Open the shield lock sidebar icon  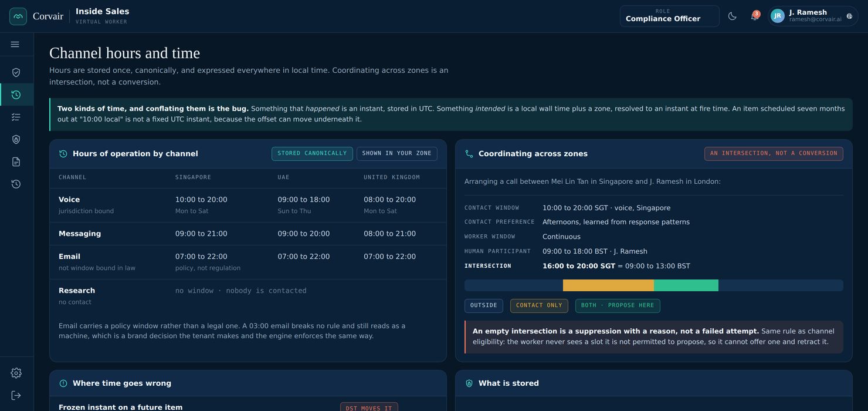16,139
